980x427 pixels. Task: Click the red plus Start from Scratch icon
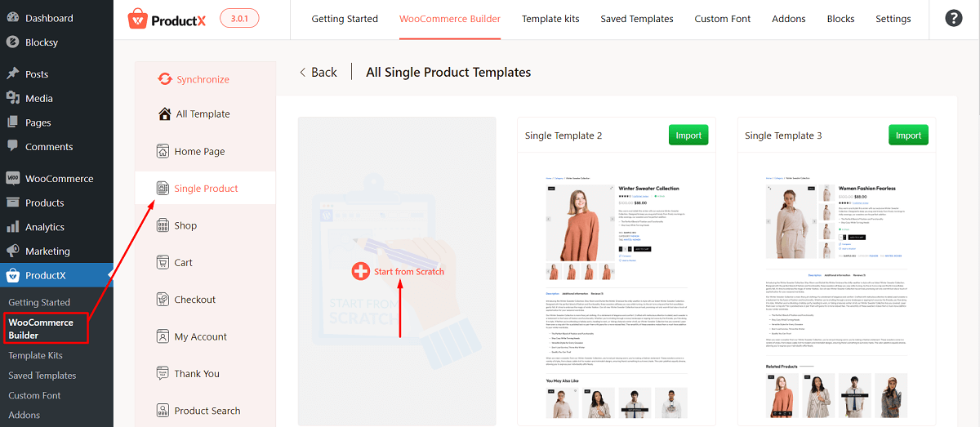360,271
